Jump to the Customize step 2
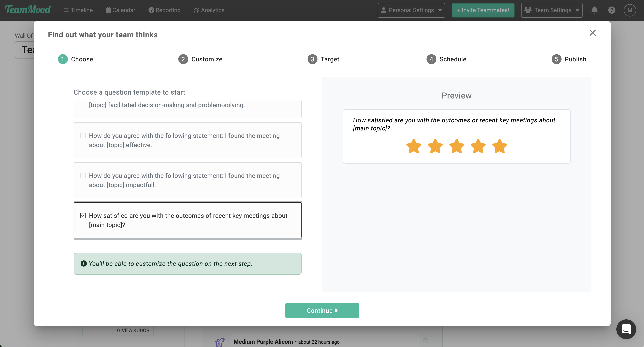Viewport: 644px width, 347px height. (200, 59)
